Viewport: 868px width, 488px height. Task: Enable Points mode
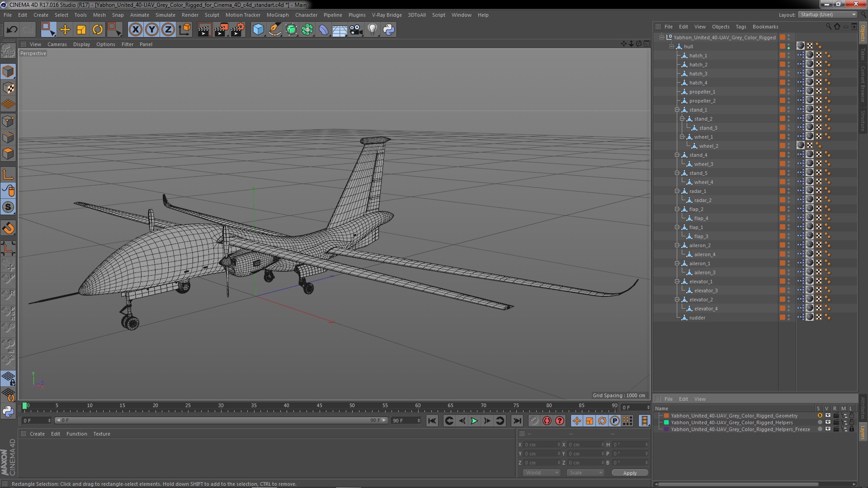point(8,121)
